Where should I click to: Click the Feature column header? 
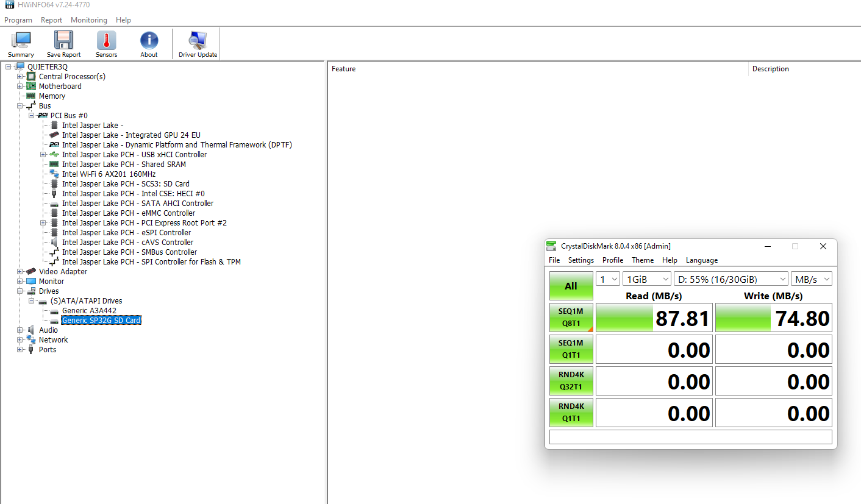pos(538,69)
